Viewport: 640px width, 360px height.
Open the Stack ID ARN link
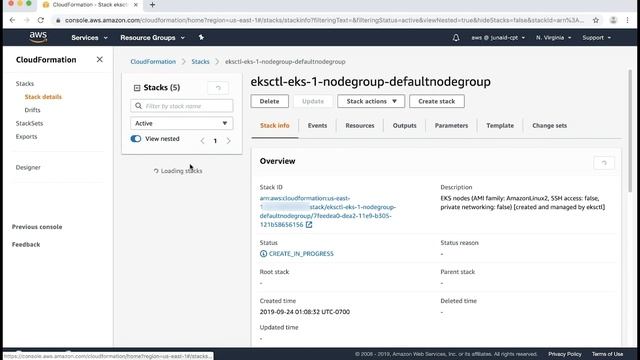327,211
